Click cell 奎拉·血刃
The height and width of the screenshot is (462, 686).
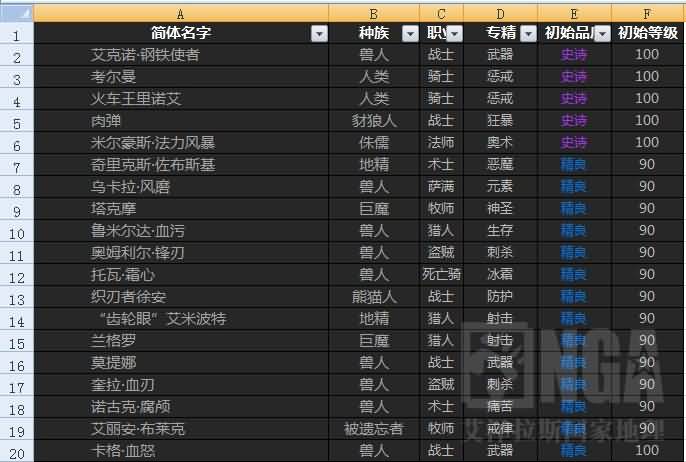tap(181, 385)
